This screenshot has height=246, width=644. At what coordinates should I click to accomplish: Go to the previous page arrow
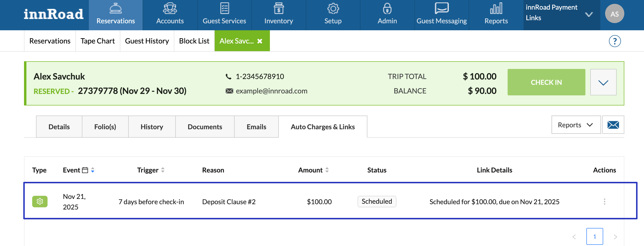[x=574, y=237]
